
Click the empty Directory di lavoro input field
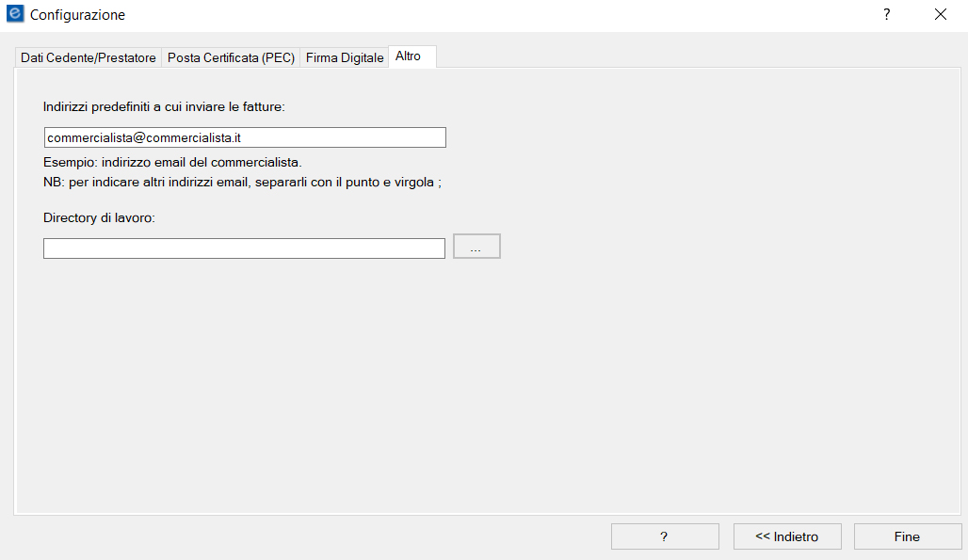tap(245, 248)
